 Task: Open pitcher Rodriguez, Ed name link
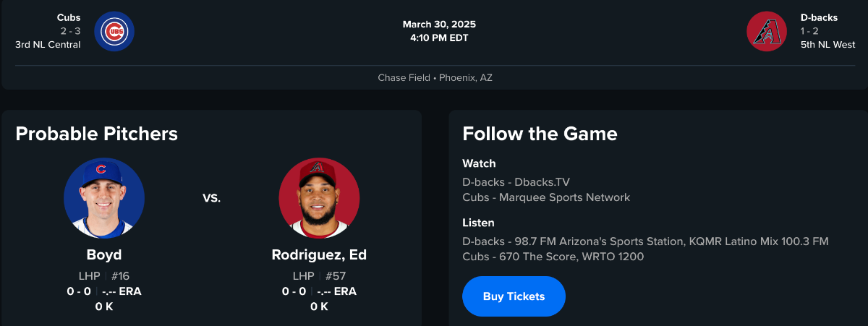(319, 254)
